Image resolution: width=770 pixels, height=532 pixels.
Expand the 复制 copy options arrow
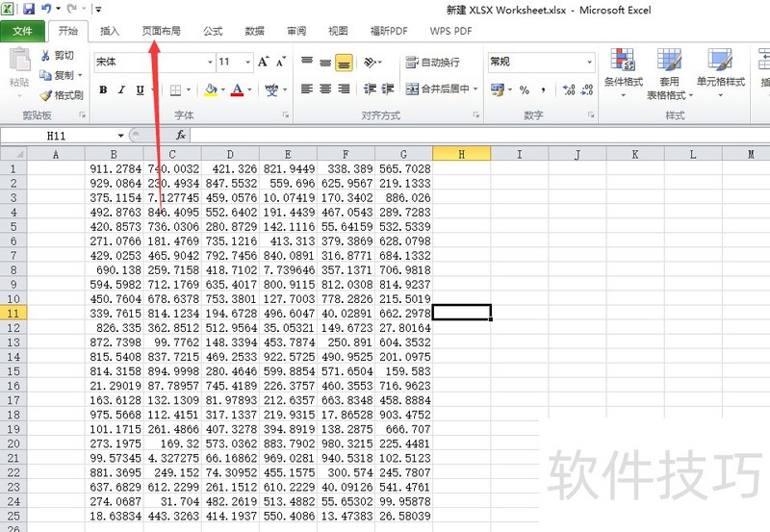tap(80, 75)
